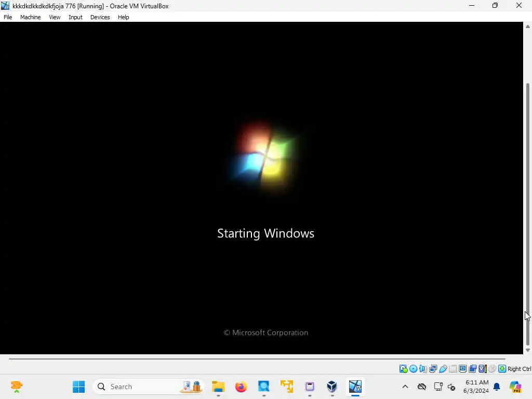This screenshot has height=399, width=532.
Task: Open the yellow flowchart app on taskbar
Action: (x=287, y=387)
